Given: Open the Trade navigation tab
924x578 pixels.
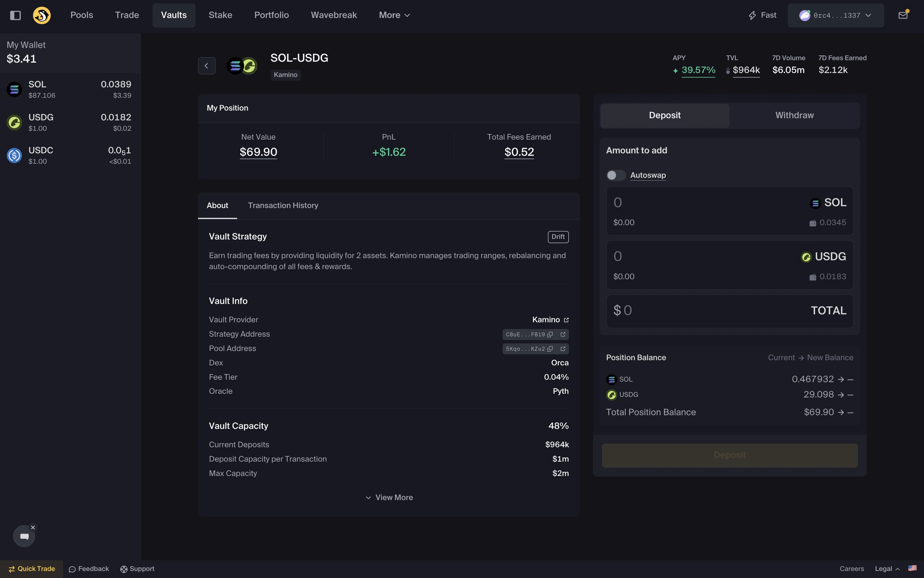Looking at the screenshot, I should point(127,15).
